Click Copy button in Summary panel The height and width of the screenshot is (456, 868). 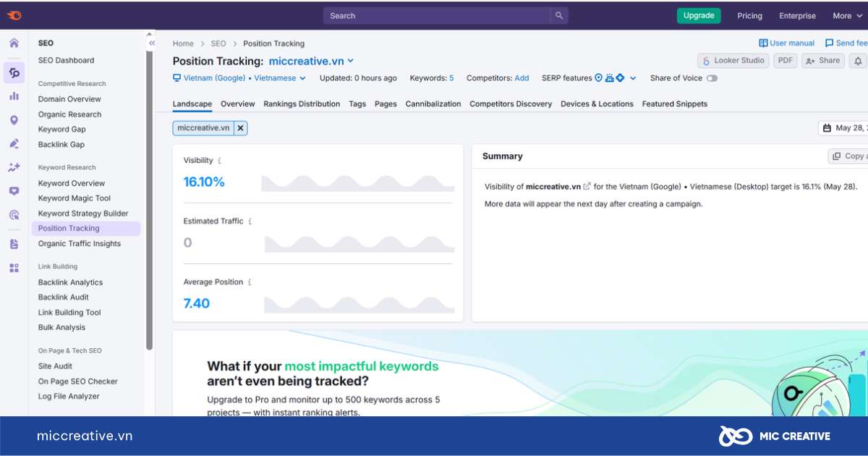click(x=848, y=156)
